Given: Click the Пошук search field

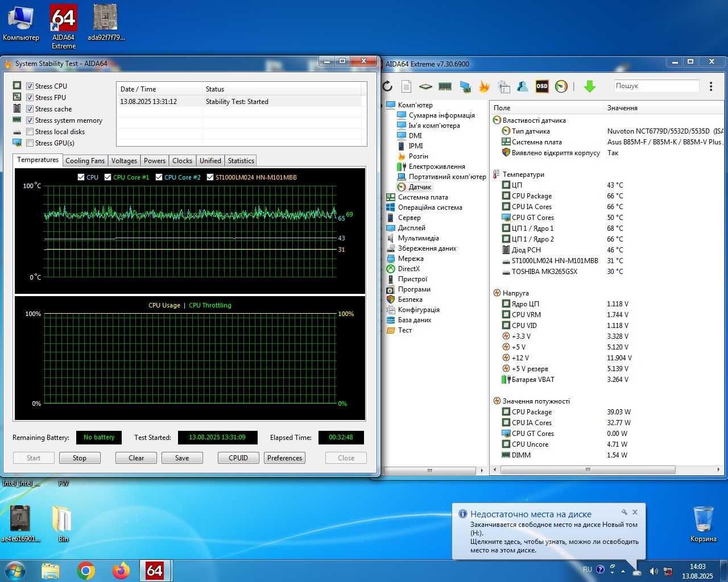Looking at the screenshot, I should click(656, 86).
